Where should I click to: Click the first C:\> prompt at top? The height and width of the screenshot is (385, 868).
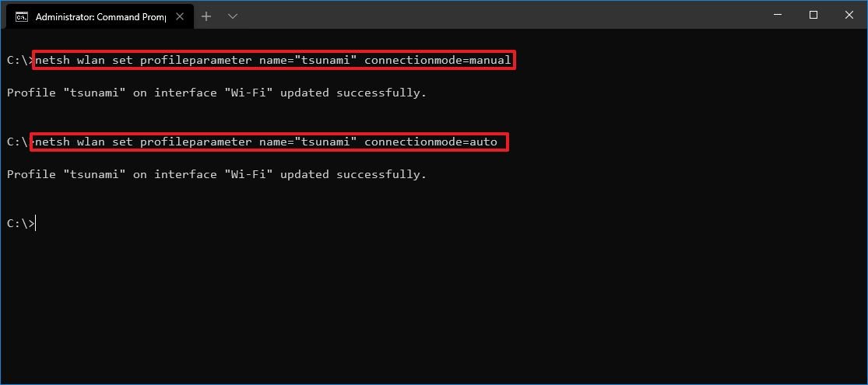[20, 61]
